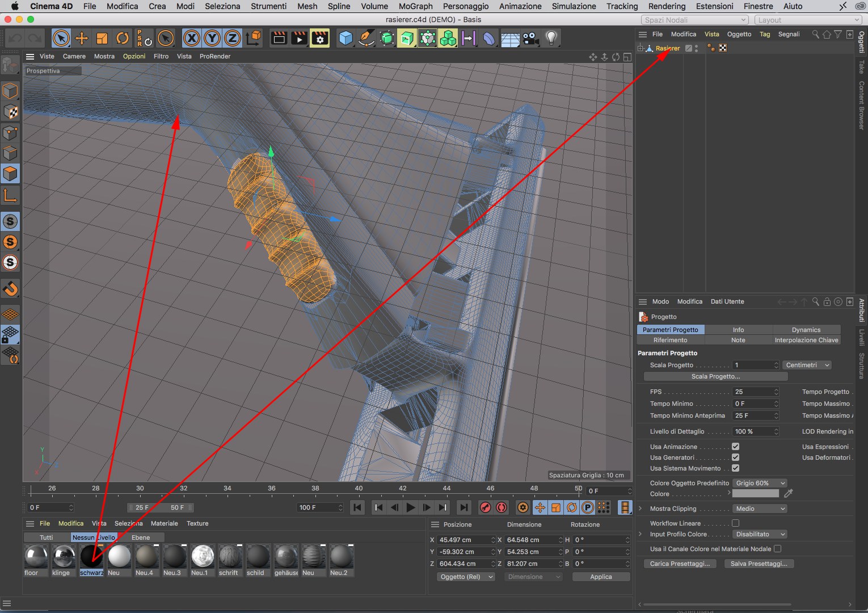Add a floor environment object
Image resolution: width=868 pixels, height=613 pixels.
coord(510,39)
